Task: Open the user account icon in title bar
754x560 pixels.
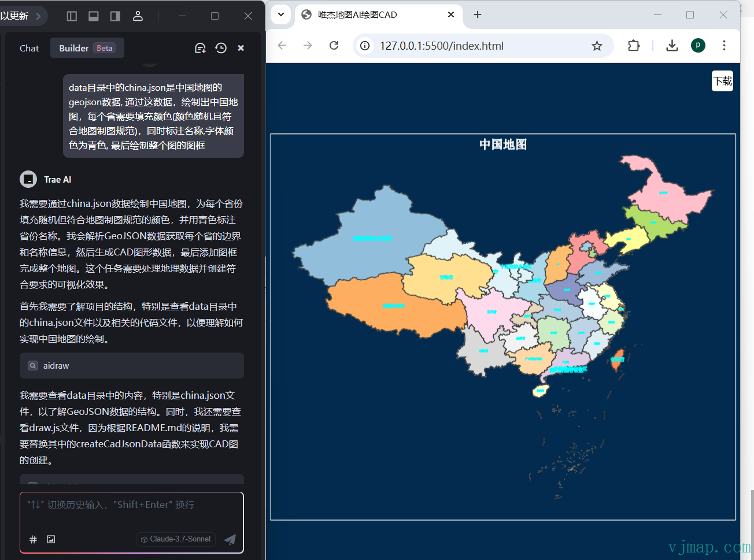Action: click(138, 16)
